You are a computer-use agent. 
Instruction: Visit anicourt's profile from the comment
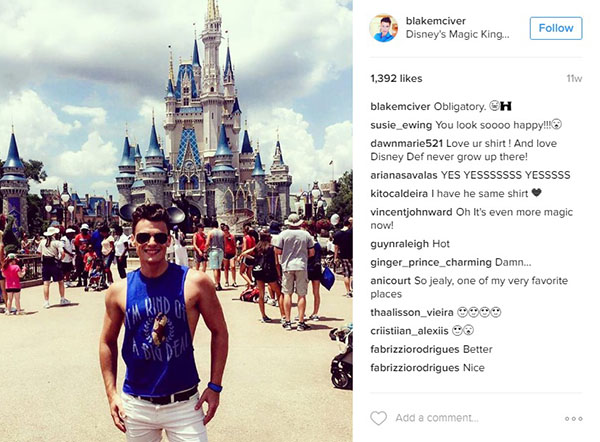click(x=390, y=281)
